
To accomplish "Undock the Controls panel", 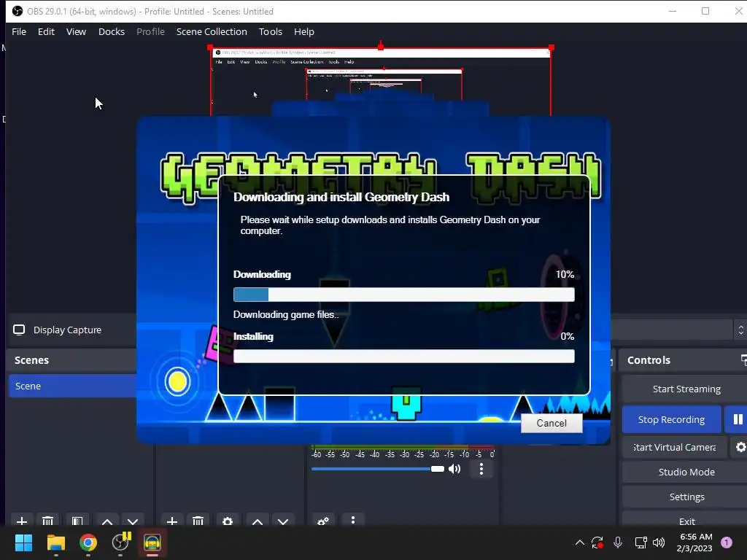I will click(743, 359).
